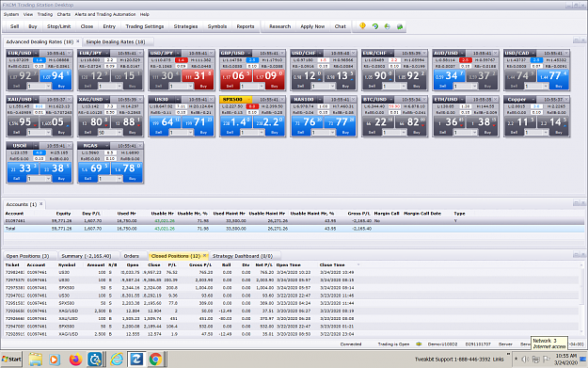The width and height of the screenshot is (588, 368).
Task: Open Chat from the toolbar
Action: click(341, 26)
